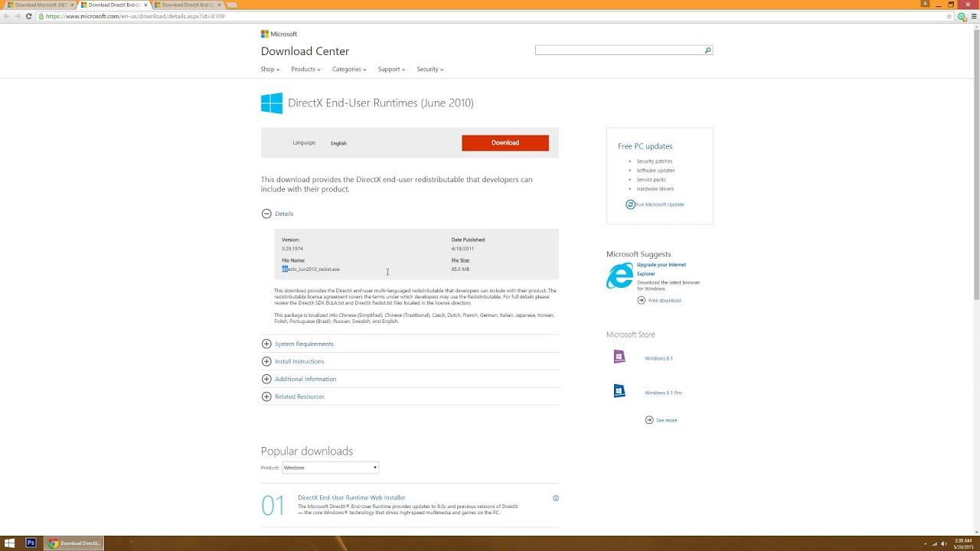The image size is (980, 551).
Task: Click the Run Microsoft Update refresh icon
Action: click(x=630, y=204)
